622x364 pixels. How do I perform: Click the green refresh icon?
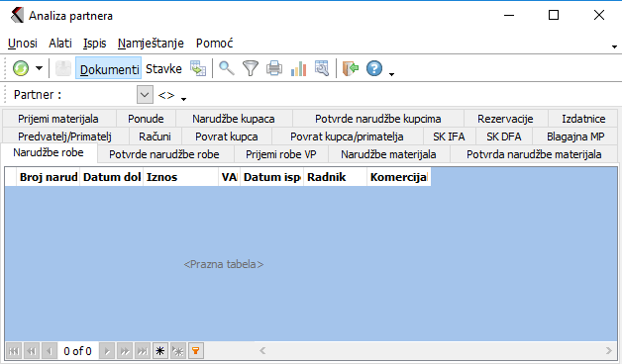[21, 68]
